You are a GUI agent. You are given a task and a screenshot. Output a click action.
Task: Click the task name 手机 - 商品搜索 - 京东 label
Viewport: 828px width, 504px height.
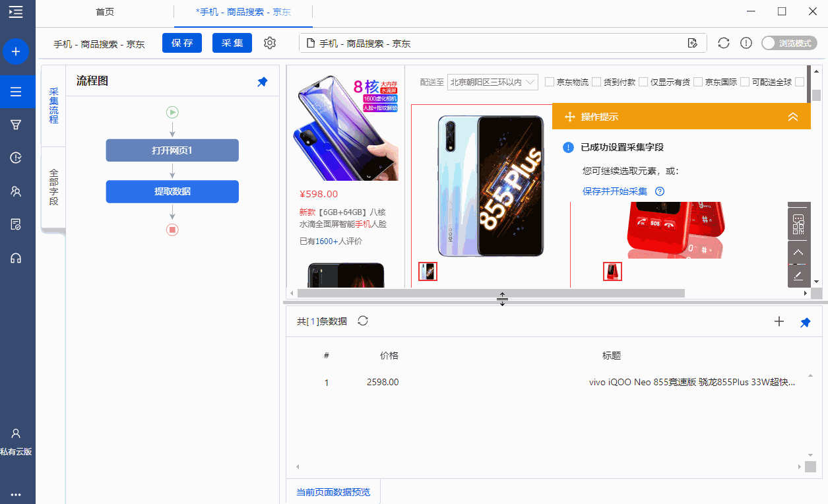(100, 44)
